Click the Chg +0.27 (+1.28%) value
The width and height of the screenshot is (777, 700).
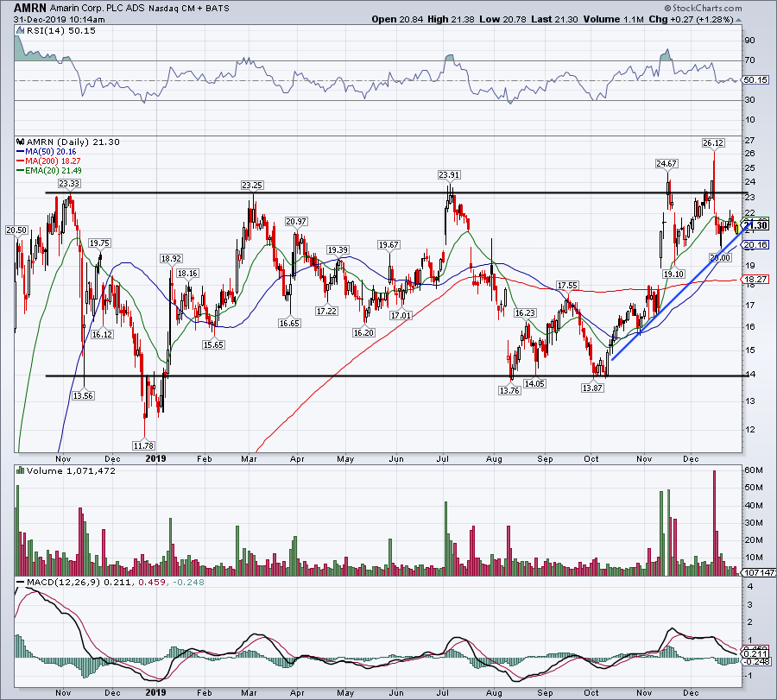[691, 19]
